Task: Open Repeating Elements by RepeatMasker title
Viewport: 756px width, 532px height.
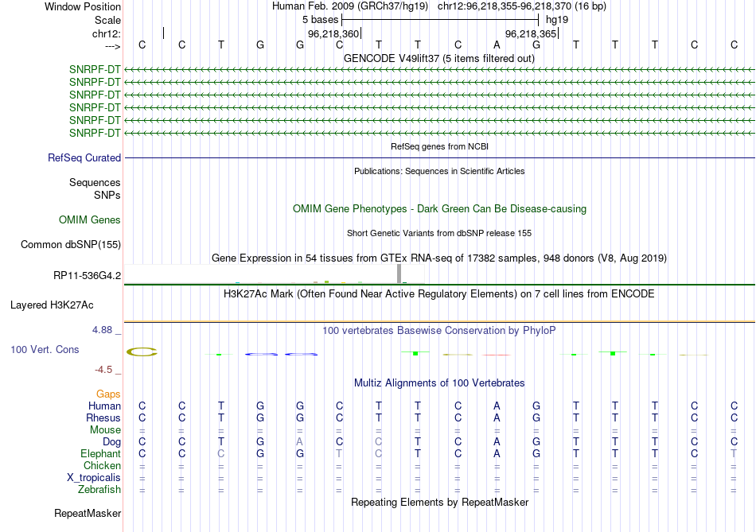Action: (x=439, y=502)
